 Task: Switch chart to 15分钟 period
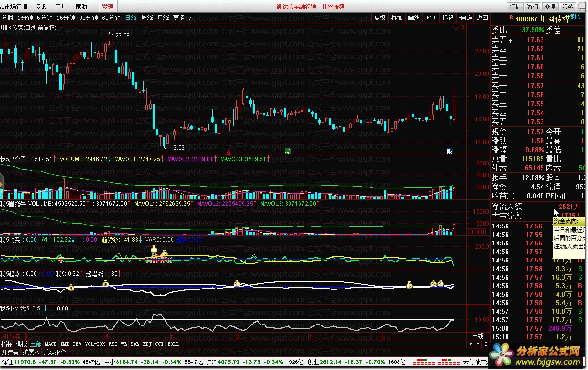[x=66, y=18]
